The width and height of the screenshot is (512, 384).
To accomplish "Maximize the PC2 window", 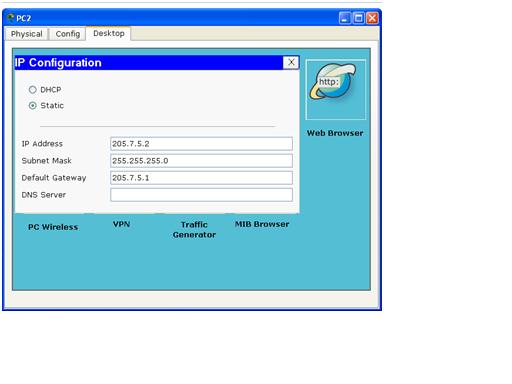I will click(359, 18).
